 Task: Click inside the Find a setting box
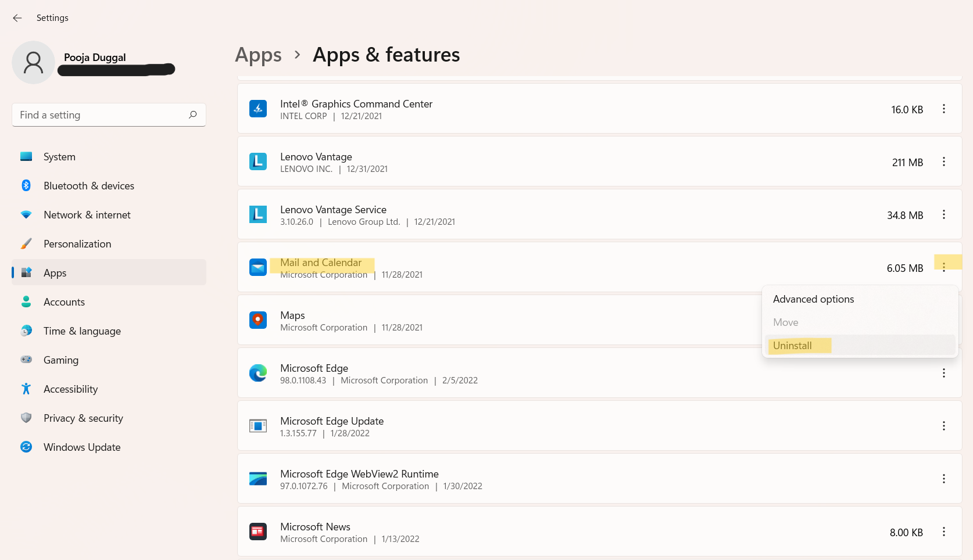tap(109, 115)
